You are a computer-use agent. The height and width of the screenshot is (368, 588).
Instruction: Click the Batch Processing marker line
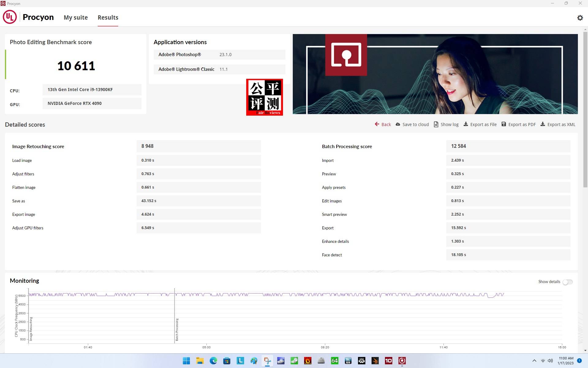175,316
